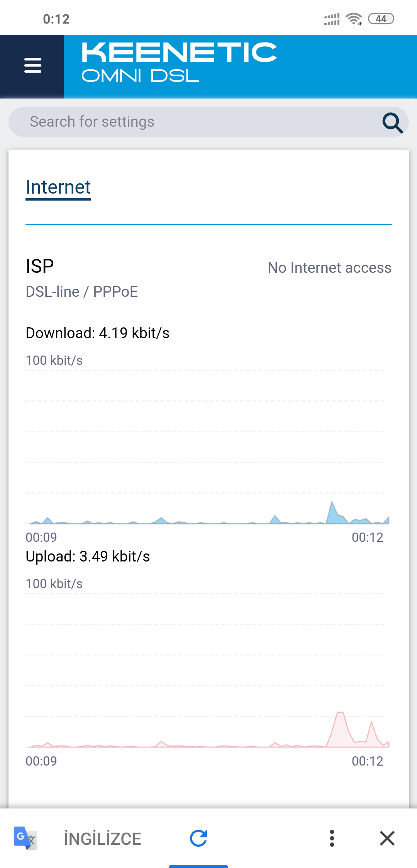417x868 pixels.
Task: Tap the Wi-Fi status icon
Action: pos(354,19)
